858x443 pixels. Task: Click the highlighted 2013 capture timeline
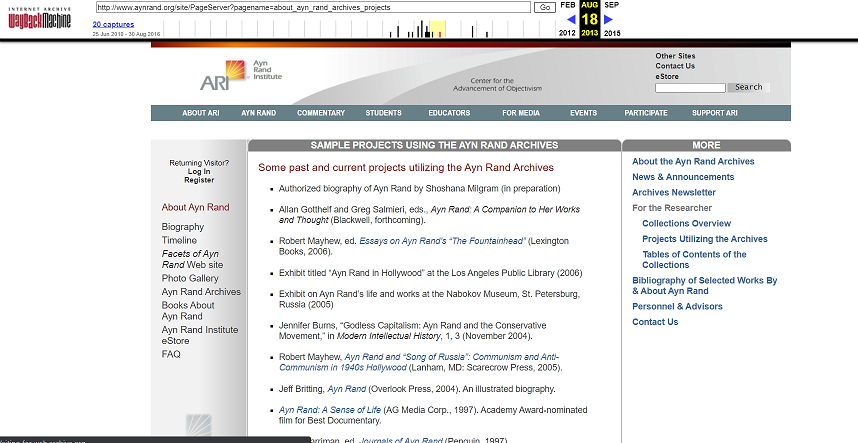437,29
